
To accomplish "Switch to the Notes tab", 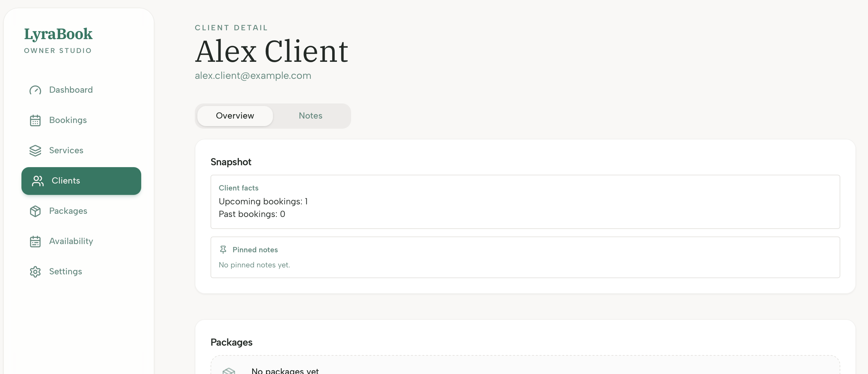I will [310, 116].
